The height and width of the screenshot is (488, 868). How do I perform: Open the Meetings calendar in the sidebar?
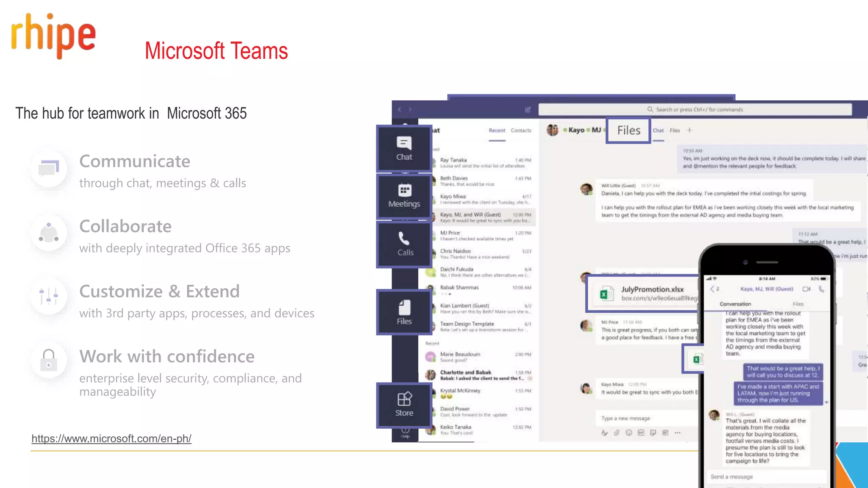[x=404, y=197]
